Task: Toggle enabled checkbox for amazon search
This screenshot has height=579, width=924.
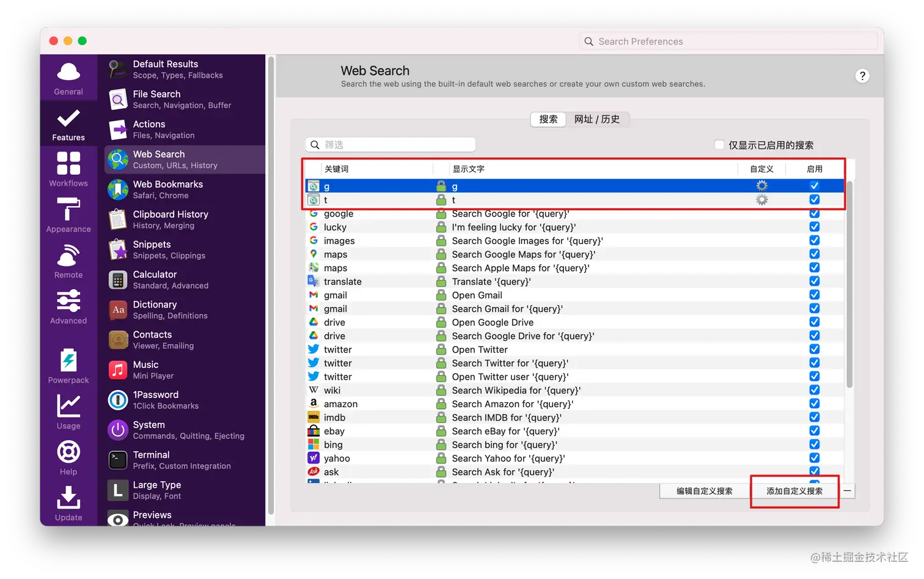Action: (x=815, y=404)
